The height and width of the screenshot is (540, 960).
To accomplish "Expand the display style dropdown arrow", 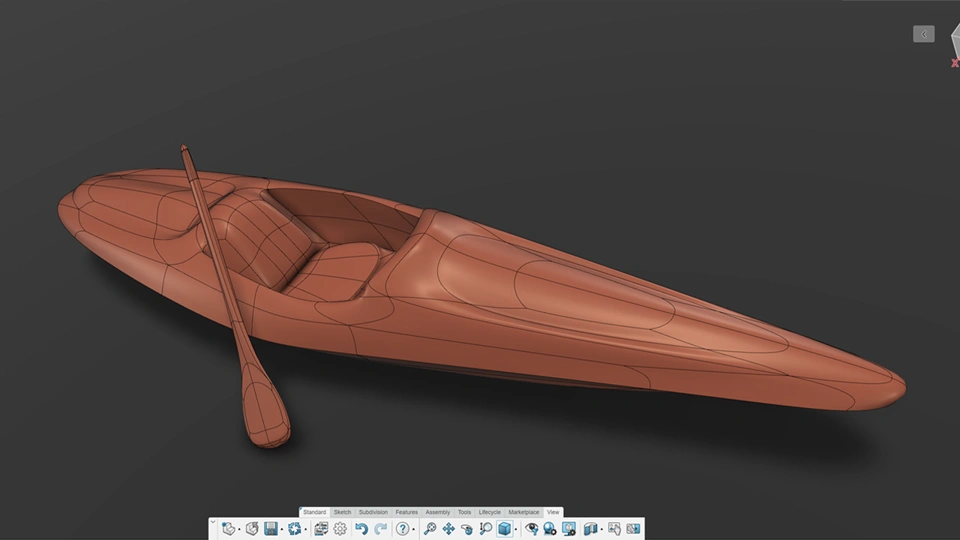I will click(516, 530).
